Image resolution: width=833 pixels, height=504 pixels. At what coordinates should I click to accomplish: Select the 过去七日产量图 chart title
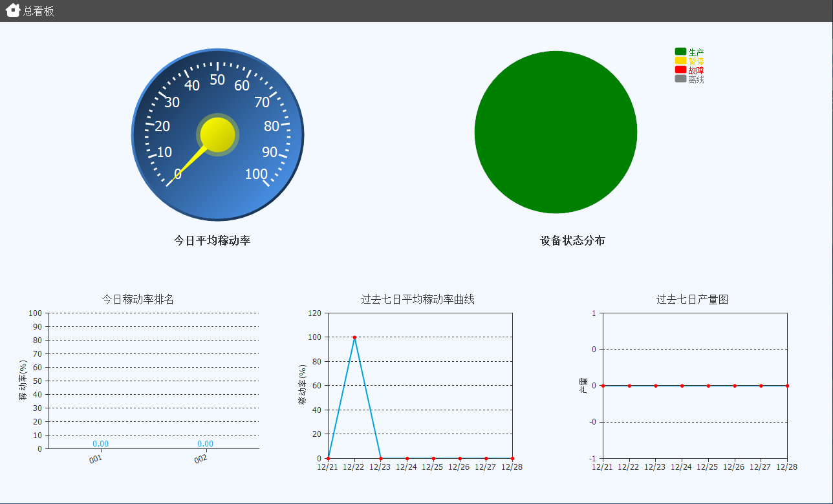(x=692, y=299)
